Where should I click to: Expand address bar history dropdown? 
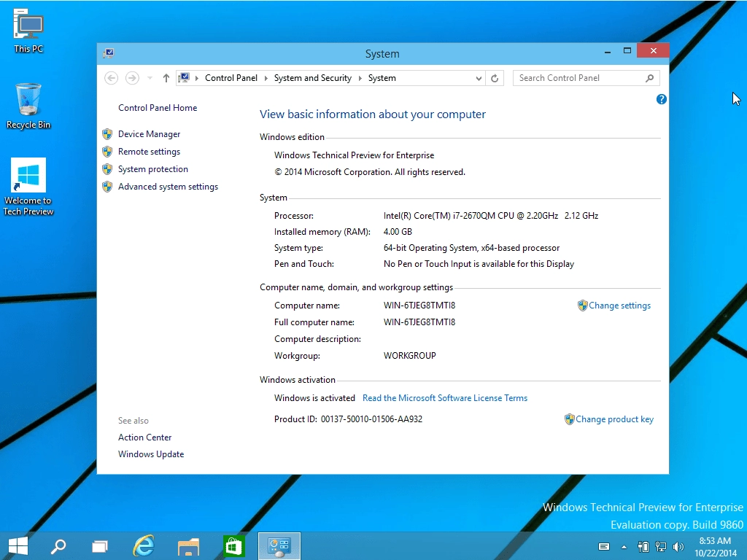click(x=479, y=78)
